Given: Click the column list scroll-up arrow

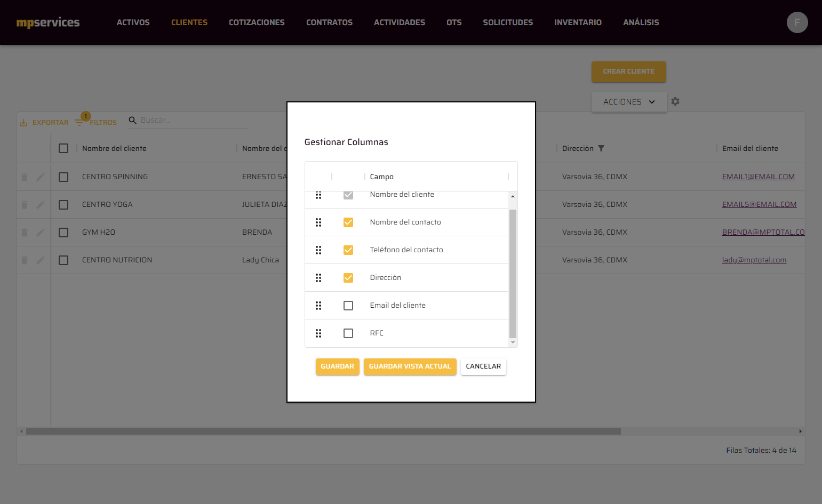Looking at the screenshot, I should (513, 196).
